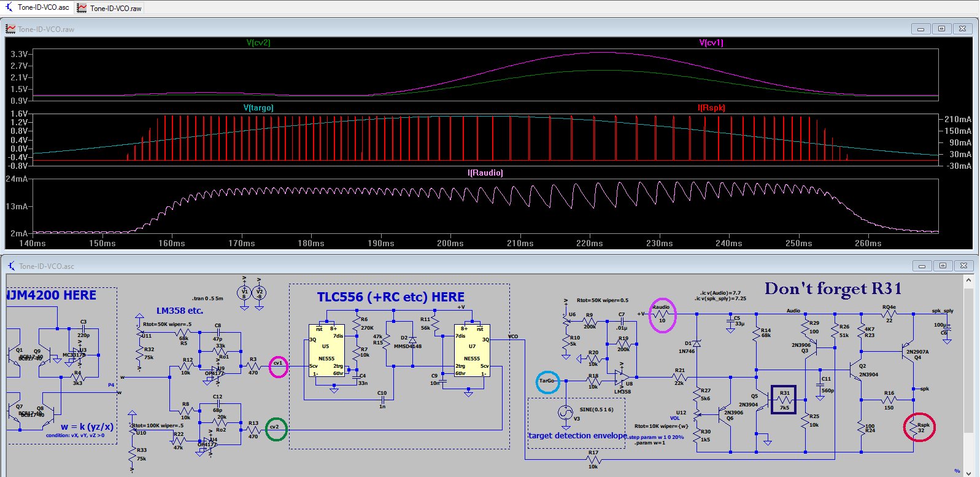This screenshot has height=477, width=980.
Task: Click the V(cv2) trace label
Action: click(x=258, y=43)
